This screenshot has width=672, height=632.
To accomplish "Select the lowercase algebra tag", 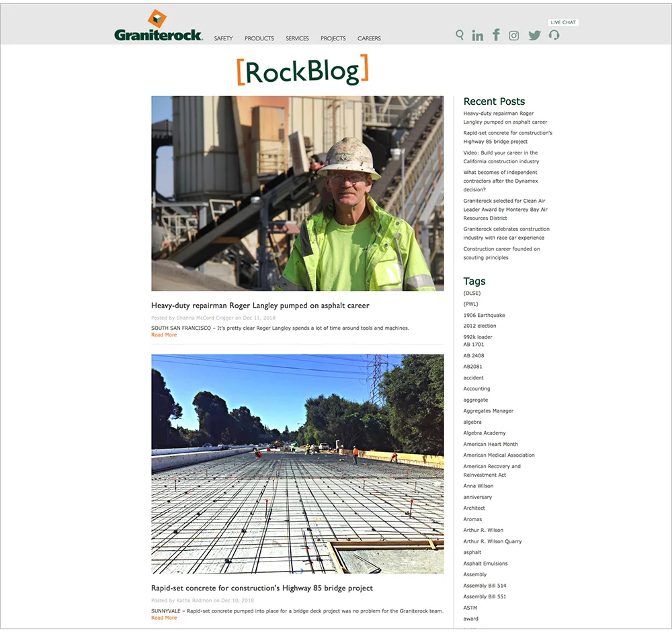I will [x=472, y=422].
